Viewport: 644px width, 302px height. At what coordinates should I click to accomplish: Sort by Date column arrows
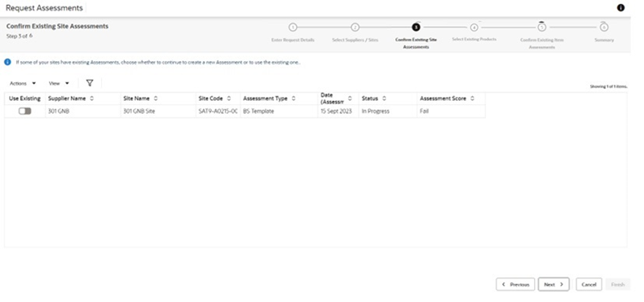click(x=350, y=98)
